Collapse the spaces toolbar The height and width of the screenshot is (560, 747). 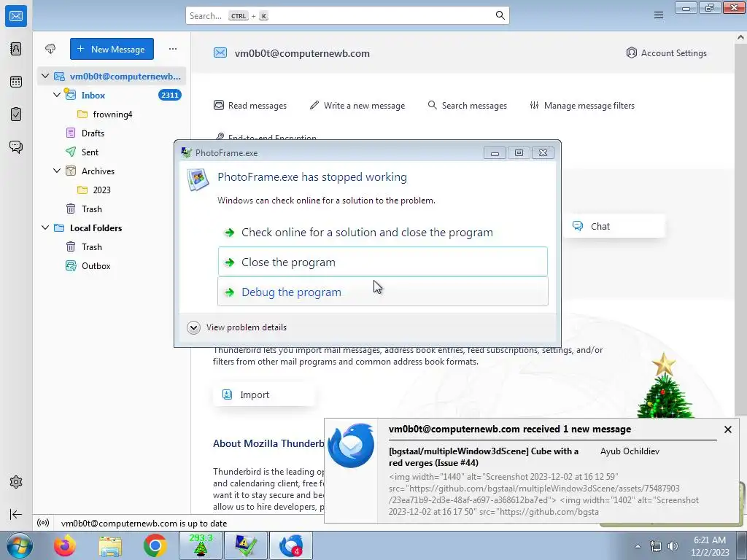pos(16,514)
